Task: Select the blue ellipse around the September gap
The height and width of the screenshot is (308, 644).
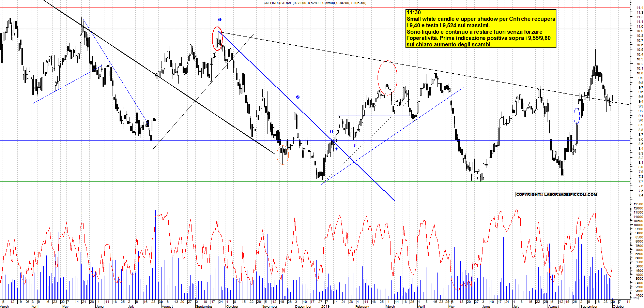Action: (577, 116)
